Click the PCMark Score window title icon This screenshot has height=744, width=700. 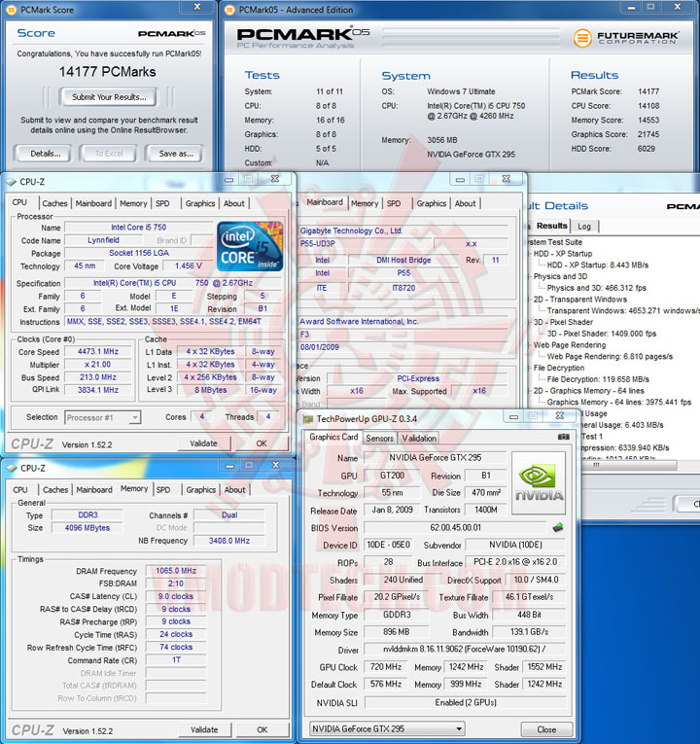[x=12, y=10]
